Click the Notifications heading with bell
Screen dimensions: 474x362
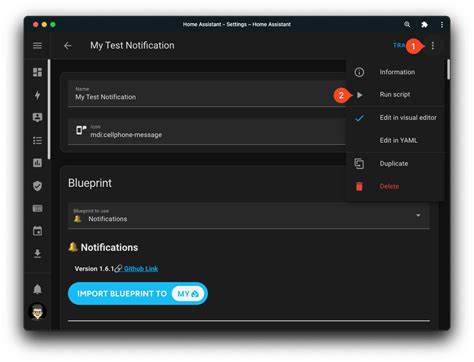coord(103,247)
